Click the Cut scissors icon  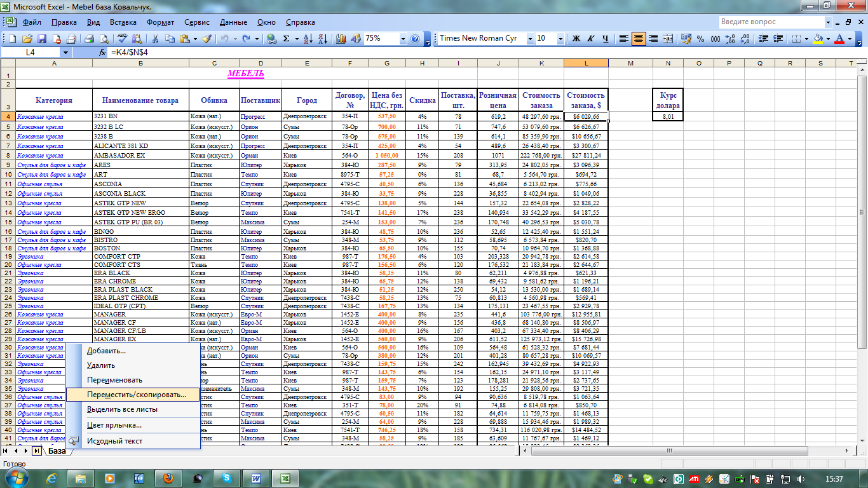(x=154, y=39)
